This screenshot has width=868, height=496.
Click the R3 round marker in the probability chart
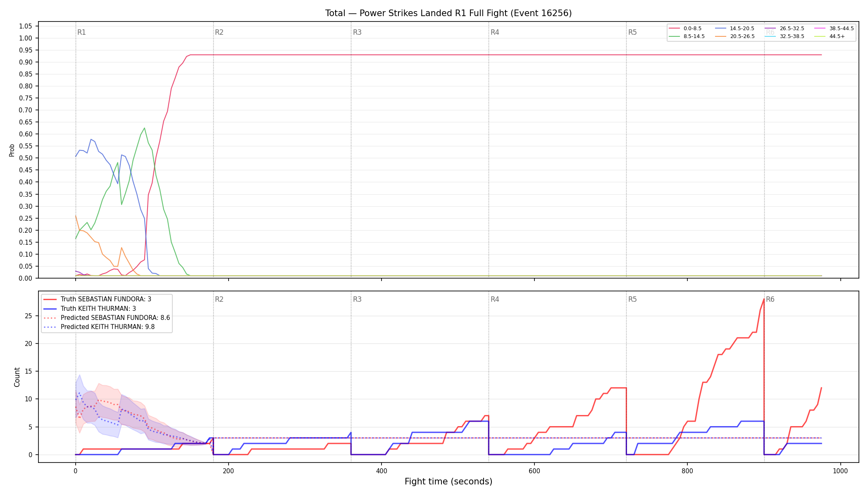click(x=357, y=32)
